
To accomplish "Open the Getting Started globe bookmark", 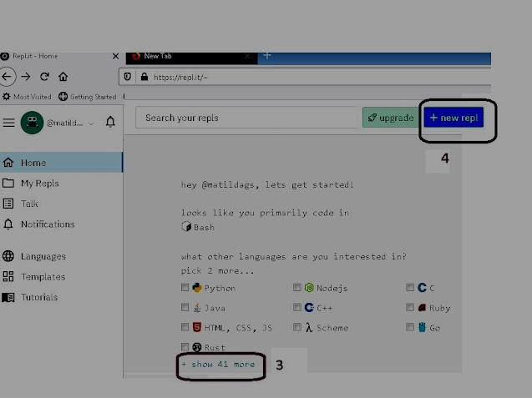I will tap(63, 97).
